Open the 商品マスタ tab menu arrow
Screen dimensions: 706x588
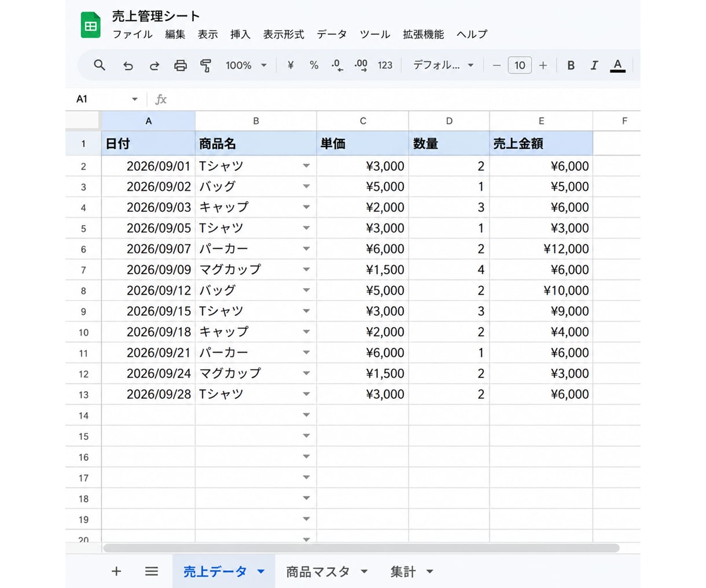tap(364, 572)
